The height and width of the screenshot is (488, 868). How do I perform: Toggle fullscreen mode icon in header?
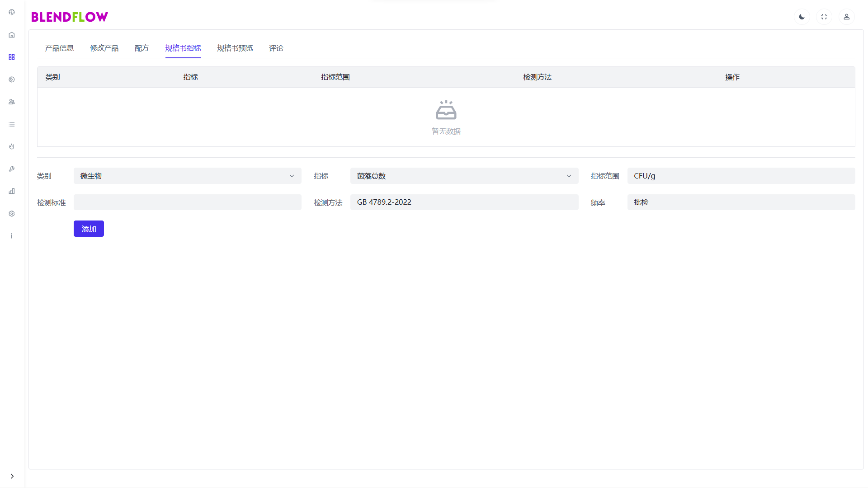[x=824, y=17]
